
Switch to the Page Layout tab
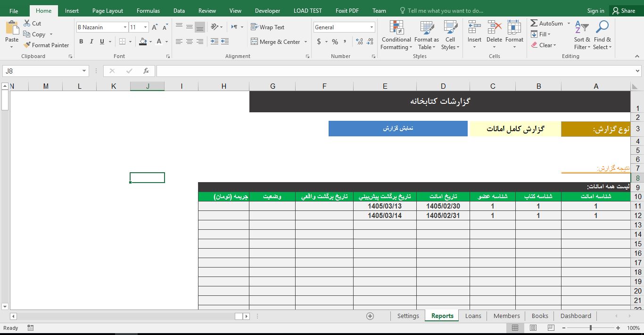107,10
